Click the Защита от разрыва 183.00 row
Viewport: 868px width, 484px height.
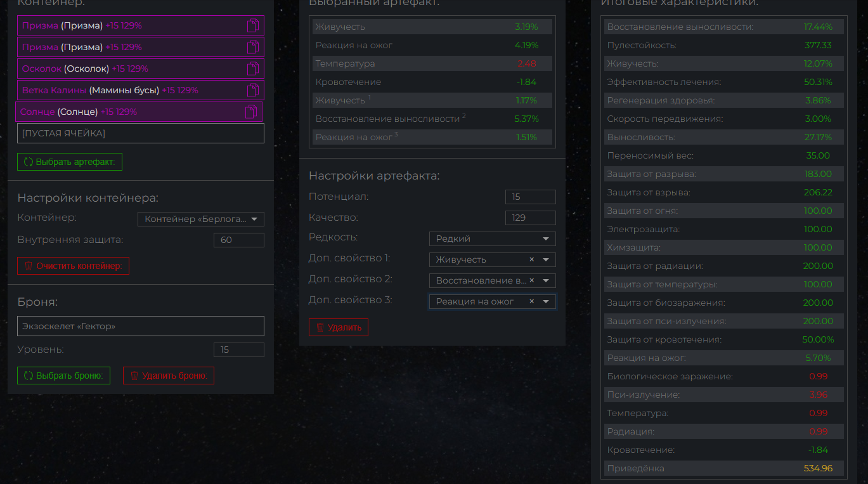coord(724,174)
